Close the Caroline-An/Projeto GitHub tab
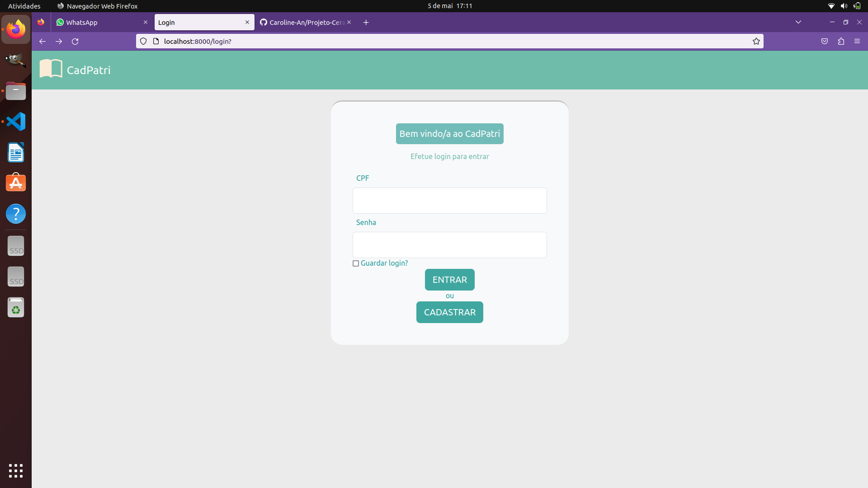Image resolution: width=868 pixels, height=488 pixels. [x=349, y=22]
